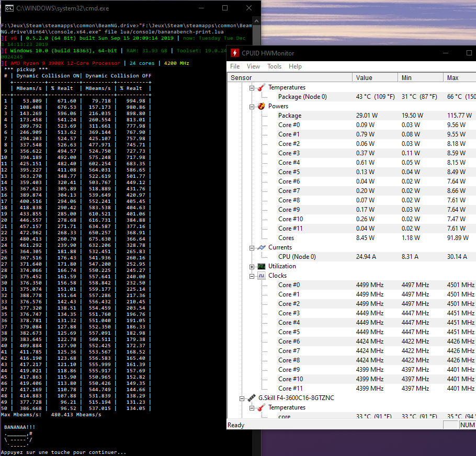Expand the Utilization tree node
Viewport: 476px width, 456px height.
[252, 267]
